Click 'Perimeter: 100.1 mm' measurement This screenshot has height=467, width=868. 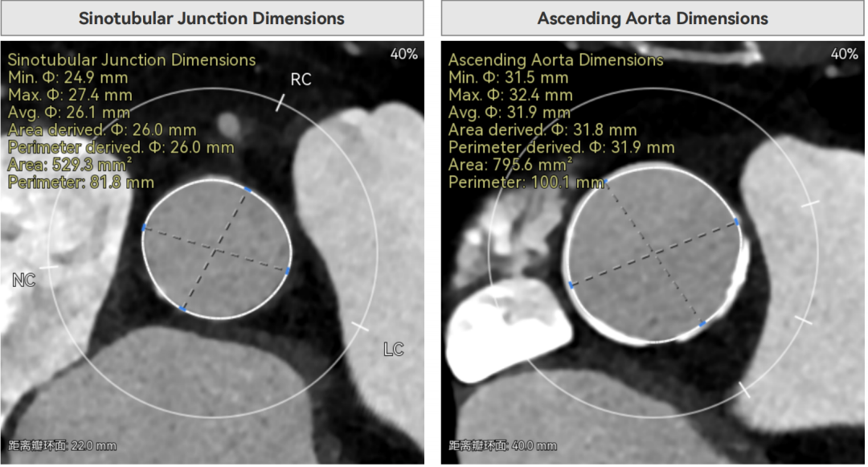click(526, 182)
